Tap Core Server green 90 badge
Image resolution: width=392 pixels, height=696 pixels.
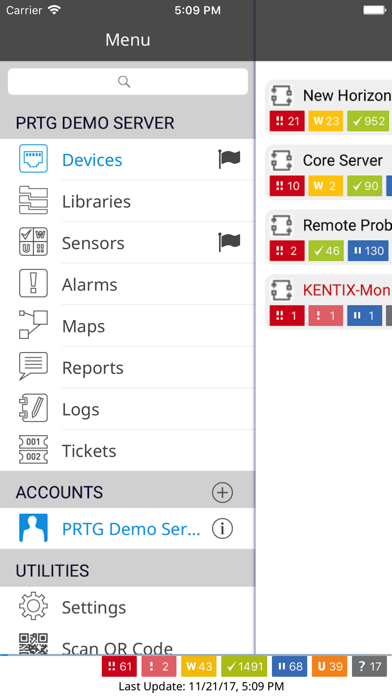coord(364,186)
